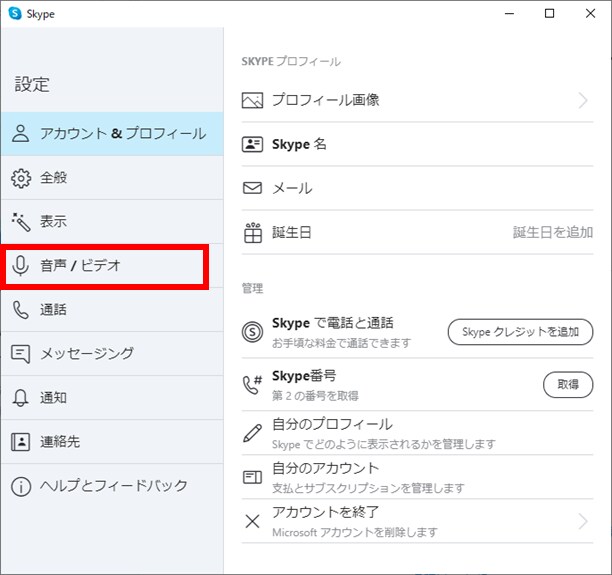Click the envelope icon beside メール
Screen dimensions: 612x575
[x=253, y=188]
